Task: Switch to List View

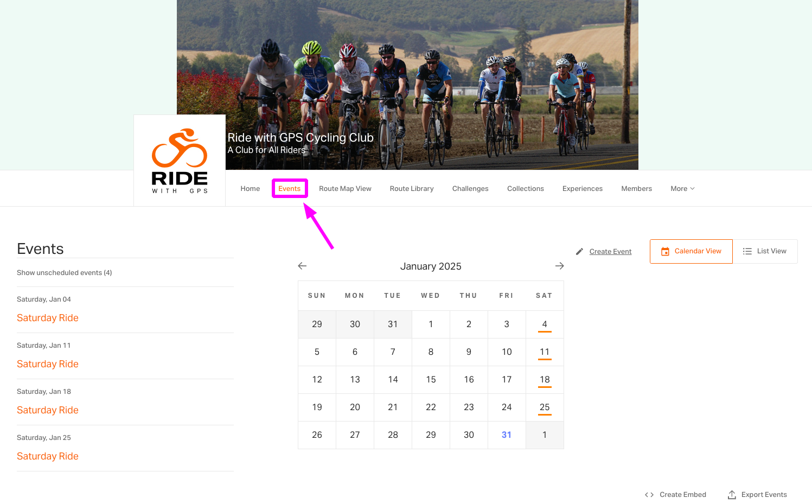Action: tap(765, 252)
